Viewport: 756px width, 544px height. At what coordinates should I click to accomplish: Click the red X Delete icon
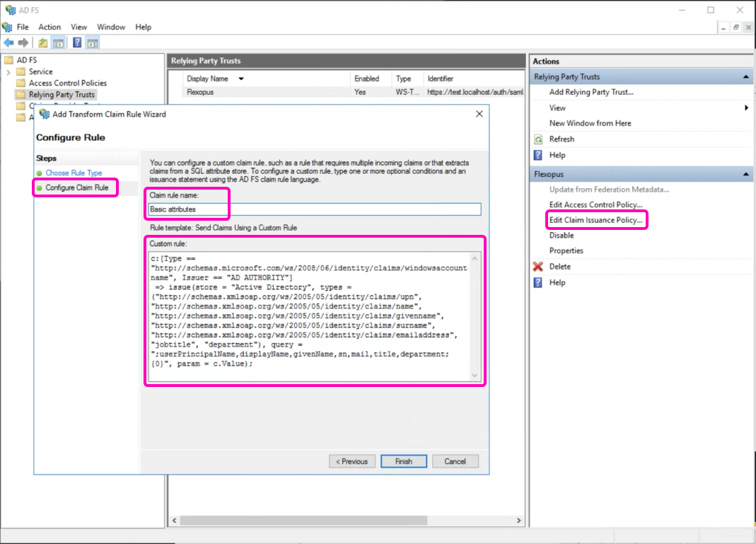coord(538,267)
